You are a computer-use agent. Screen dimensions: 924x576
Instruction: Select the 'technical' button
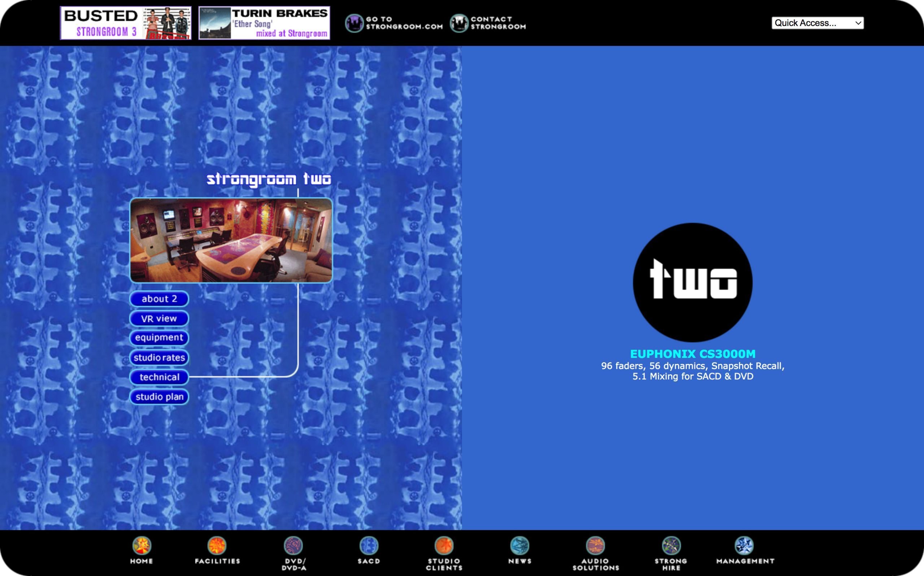(159, 377)
